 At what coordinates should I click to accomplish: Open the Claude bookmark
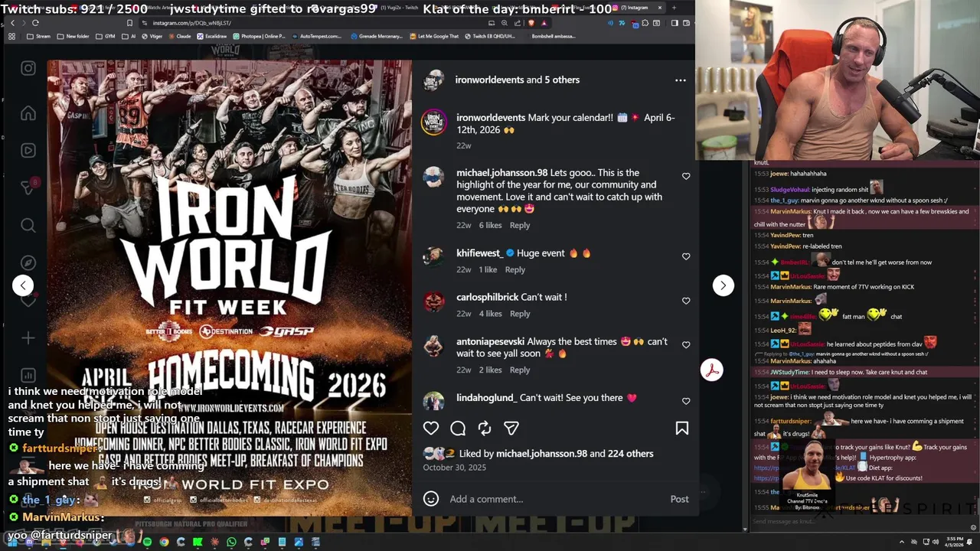click(x=179, y=36)
